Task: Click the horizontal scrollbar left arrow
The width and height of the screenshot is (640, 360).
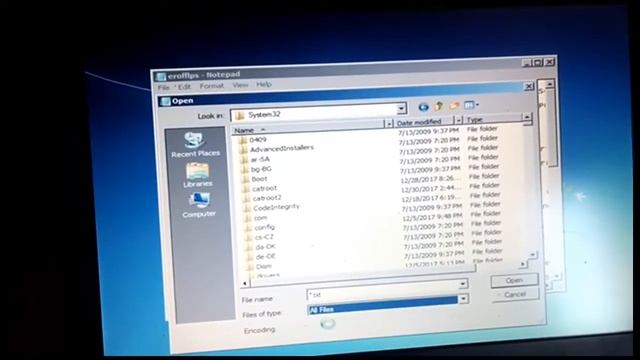Action: pyautogui.click(x=245, y=283)
